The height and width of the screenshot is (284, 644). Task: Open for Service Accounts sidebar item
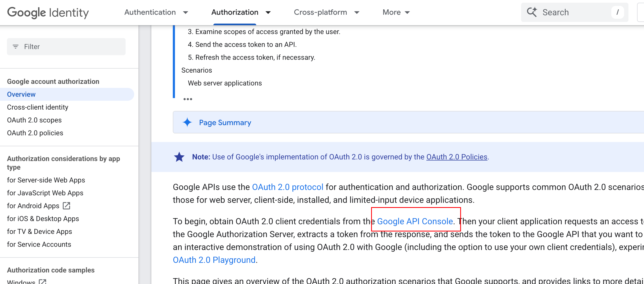coord(39,244)
